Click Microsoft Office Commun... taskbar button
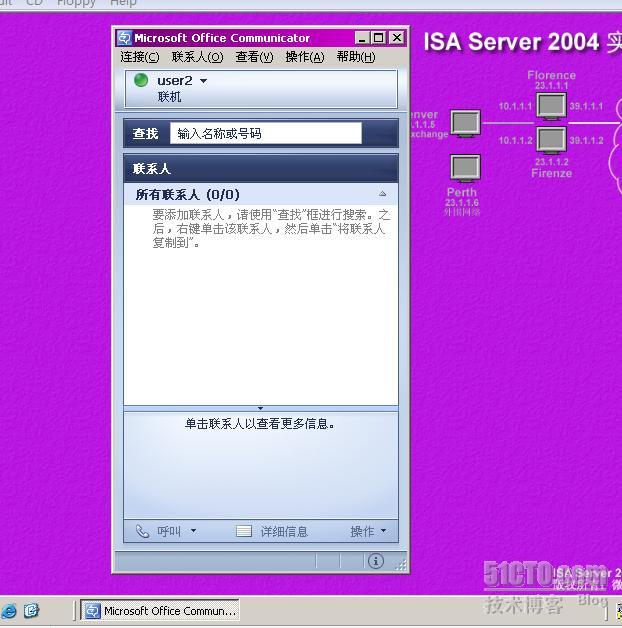 [160, 610]
